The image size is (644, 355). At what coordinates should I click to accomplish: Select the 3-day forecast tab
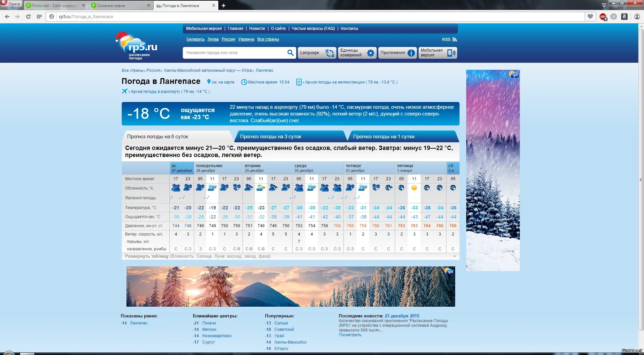[290, 137]
